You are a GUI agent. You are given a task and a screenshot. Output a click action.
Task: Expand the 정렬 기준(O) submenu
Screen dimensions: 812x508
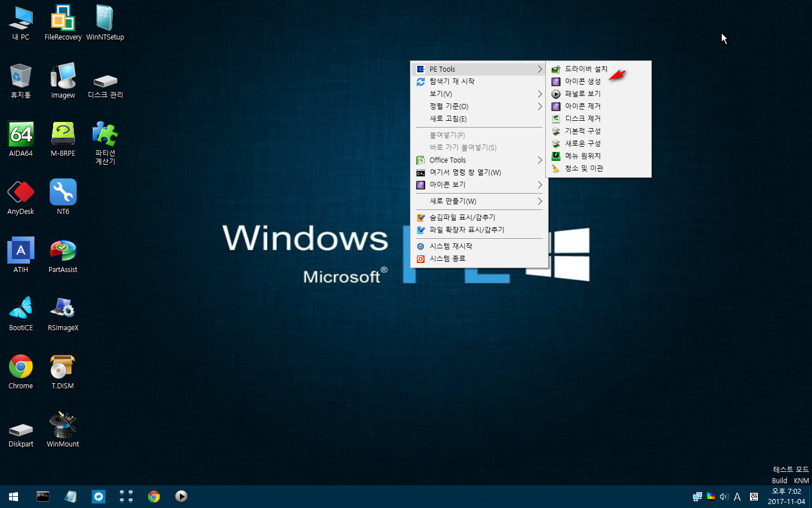click(x=479, y=106)
